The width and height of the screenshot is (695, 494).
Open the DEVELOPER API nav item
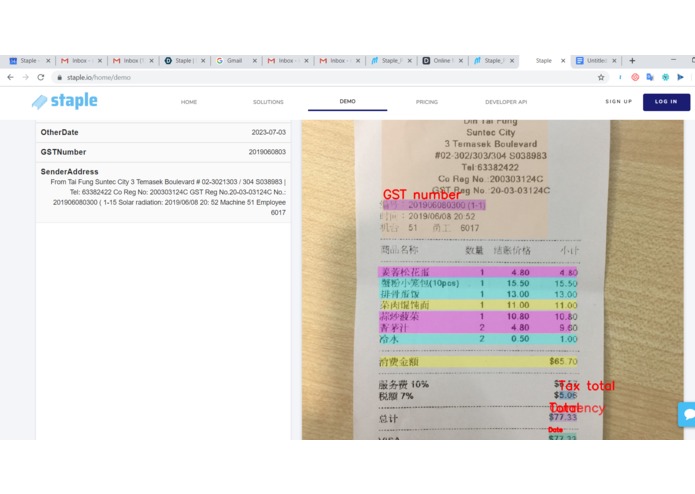[506, 102]
